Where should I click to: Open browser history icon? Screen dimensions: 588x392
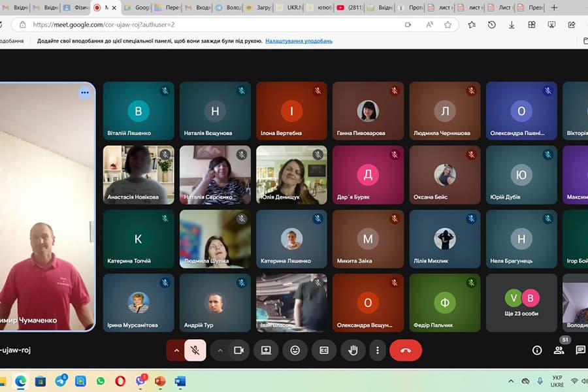coord(491,25)
